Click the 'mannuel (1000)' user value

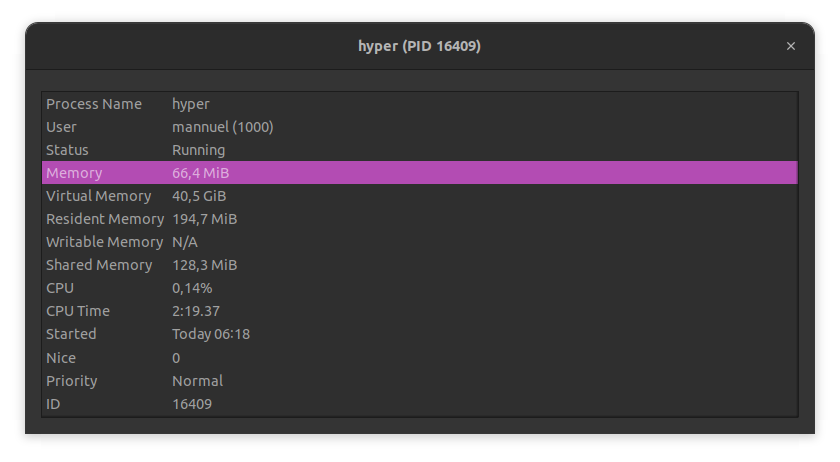click(x=223, y=127)
